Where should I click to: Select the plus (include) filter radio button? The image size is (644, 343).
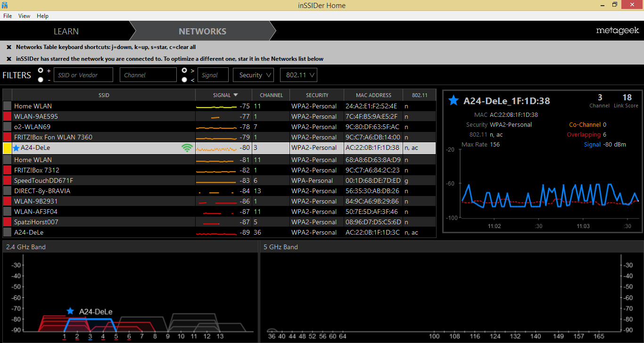click(x=41, y=70)
